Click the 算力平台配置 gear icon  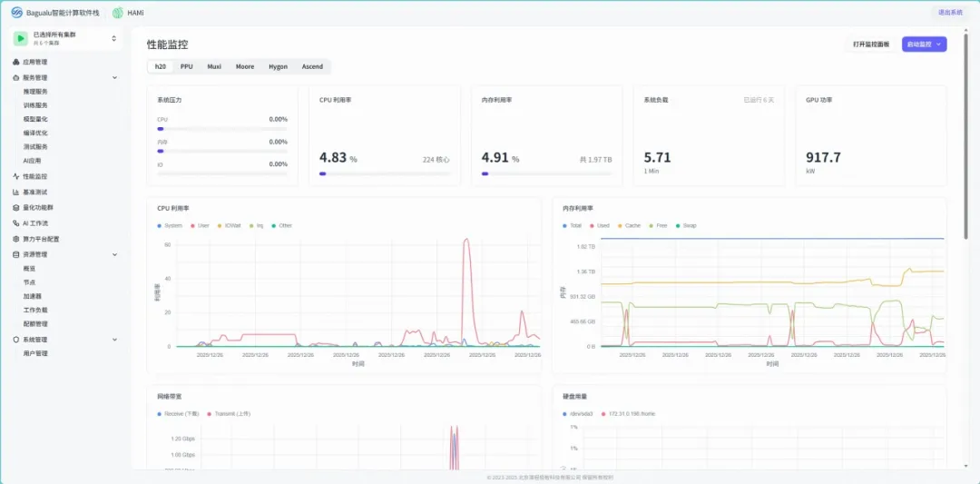[15, 239]
